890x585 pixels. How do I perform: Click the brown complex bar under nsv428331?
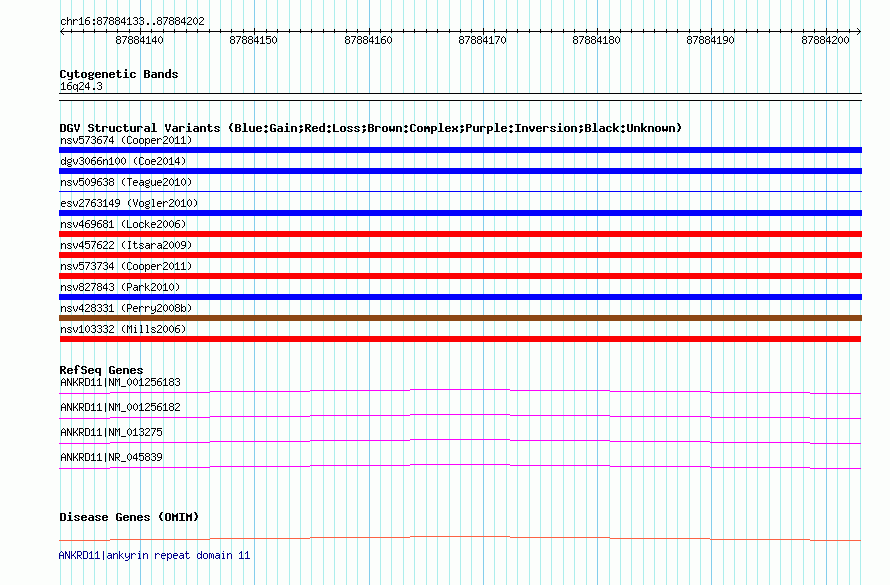click(x=460, y=318)
